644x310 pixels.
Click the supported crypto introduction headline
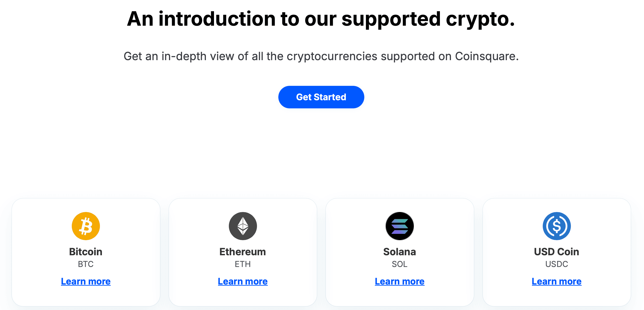321,19
